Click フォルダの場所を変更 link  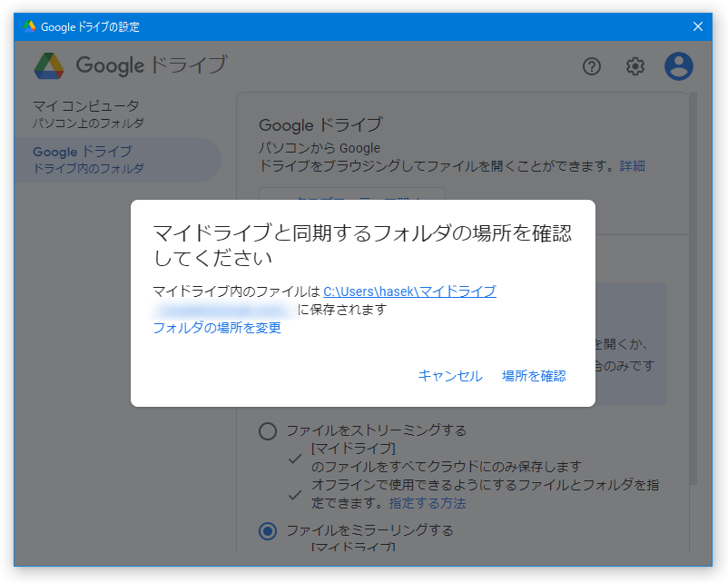[217, 328]
